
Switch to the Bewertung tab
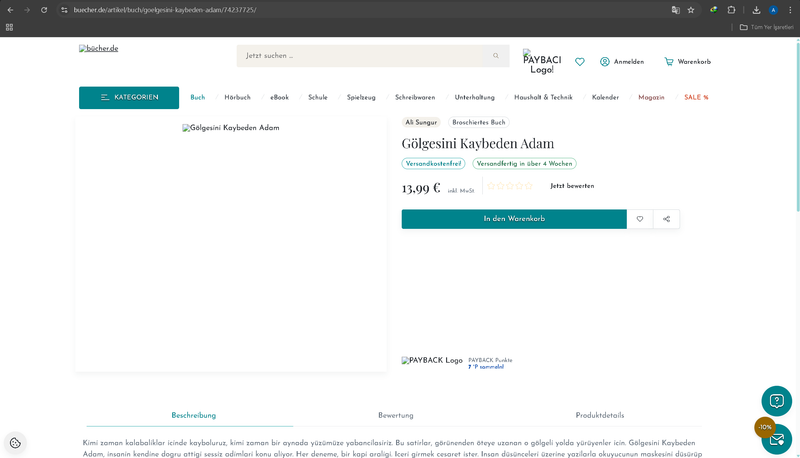[x=395, y=415]
